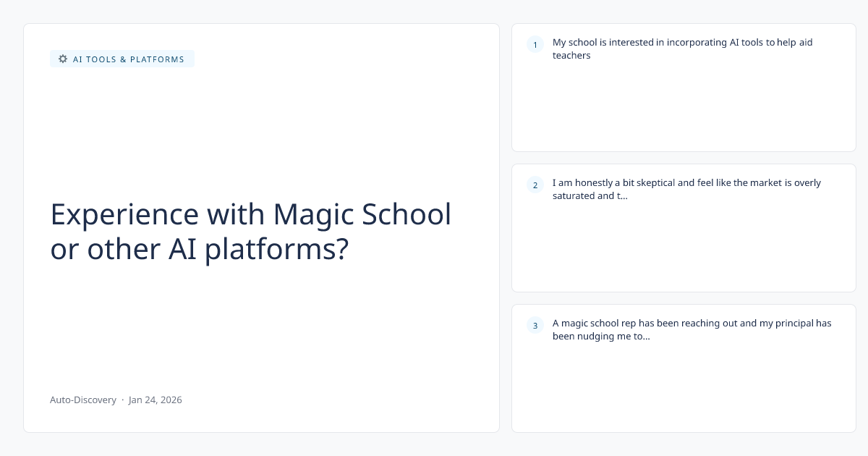Screen dimensions: 868x456
Task: Select the number 1 badge
Action: point(535,45)
